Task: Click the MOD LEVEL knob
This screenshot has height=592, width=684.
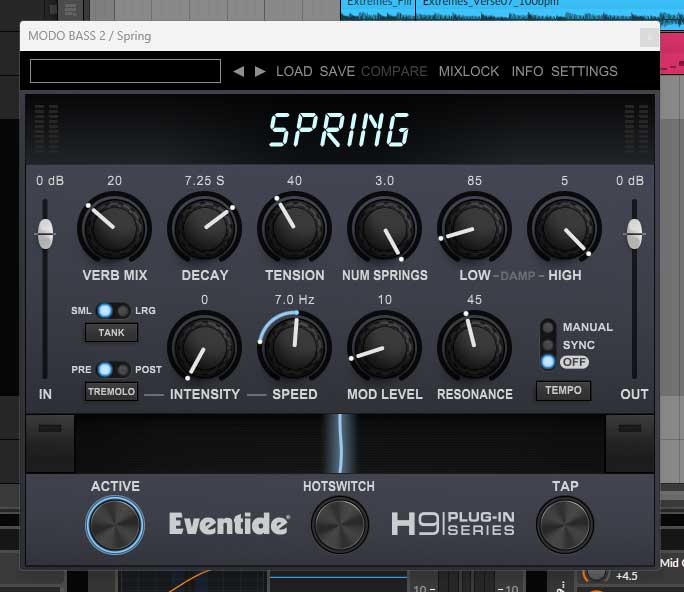Action: (384, 347)
